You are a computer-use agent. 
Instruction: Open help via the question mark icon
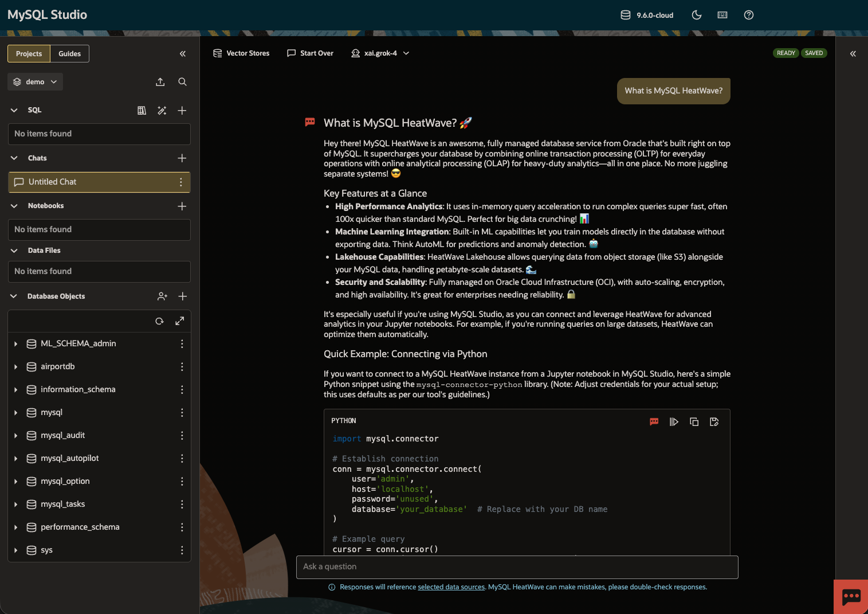[x=748, y=15]
